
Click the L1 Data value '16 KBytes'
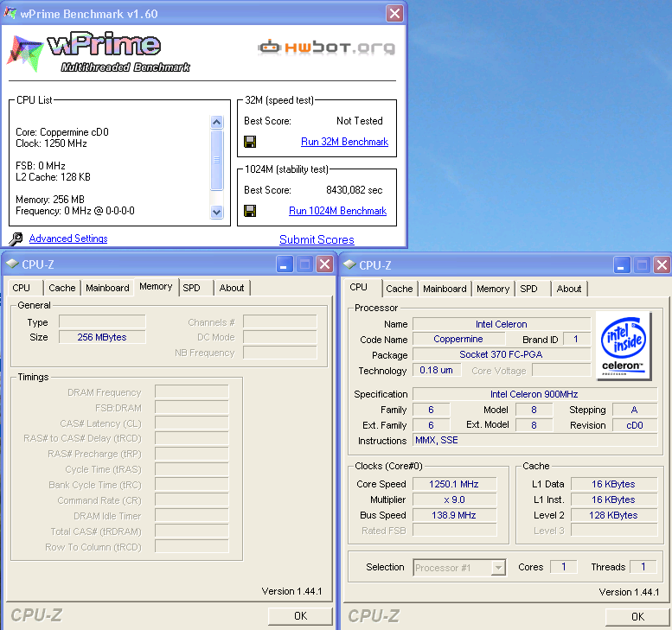tap(614, 484)
